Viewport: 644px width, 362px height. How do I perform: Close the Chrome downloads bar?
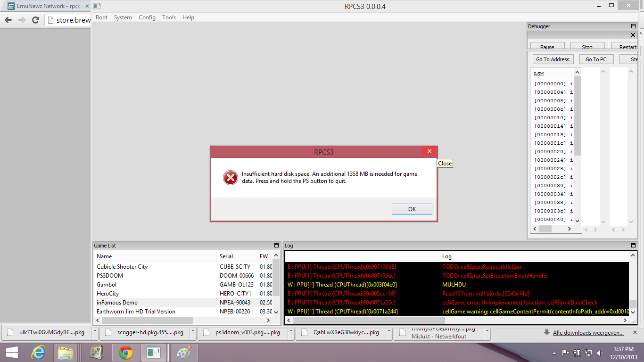635,332
